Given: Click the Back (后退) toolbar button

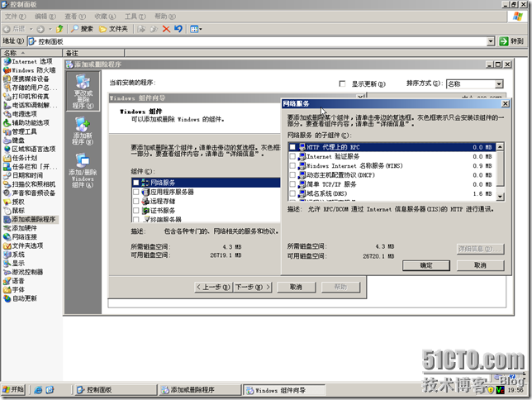Looking at the screenshot, I should (15, 29).
